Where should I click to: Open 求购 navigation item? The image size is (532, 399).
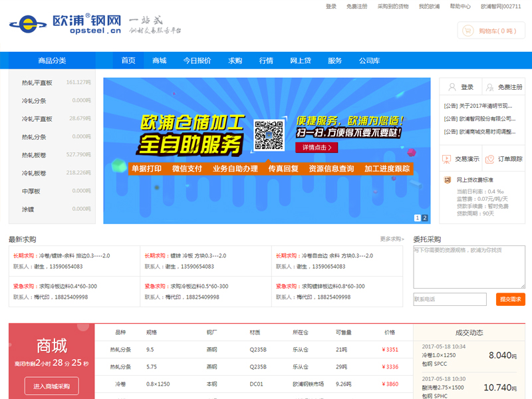point(235,61)
